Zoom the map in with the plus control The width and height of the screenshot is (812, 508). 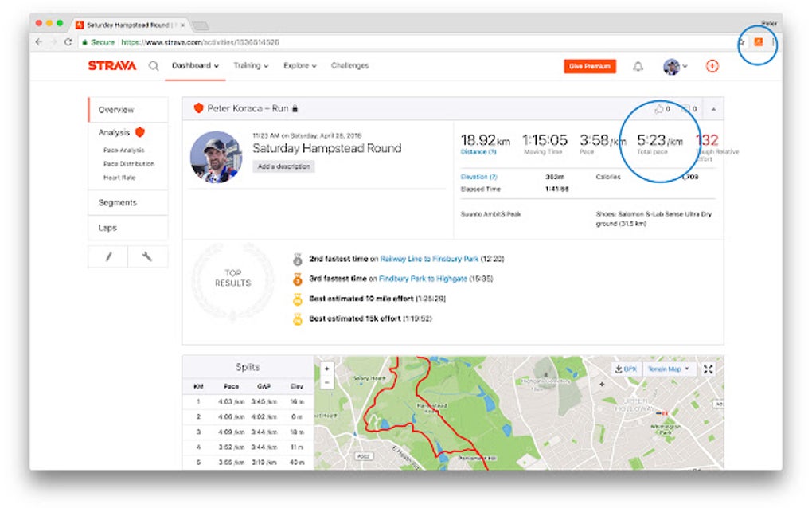[x=328, y=369]
